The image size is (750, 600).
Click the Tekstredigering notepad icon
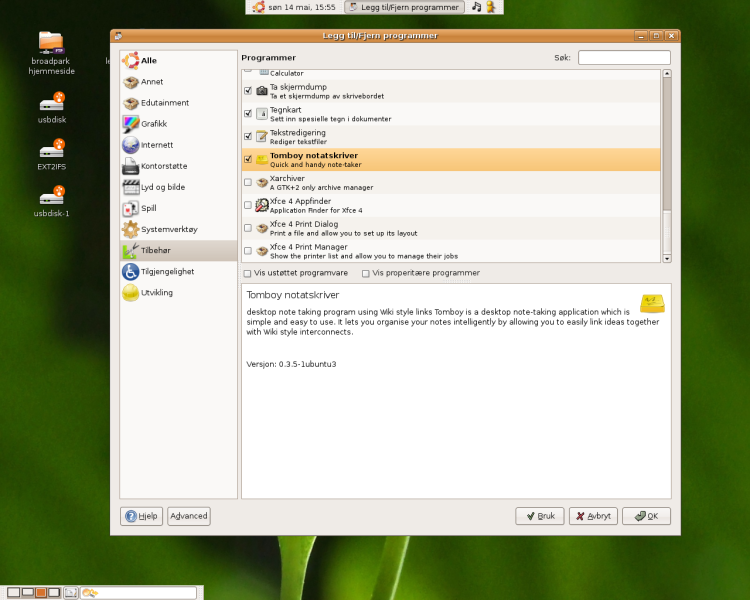tap(262, 136)
